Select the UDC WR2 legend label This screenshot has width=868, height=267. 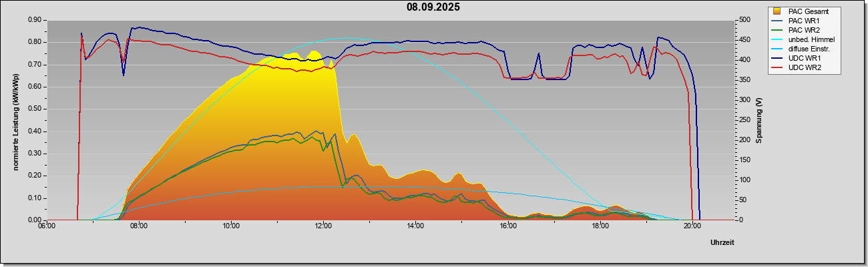[x=805, y=67]
